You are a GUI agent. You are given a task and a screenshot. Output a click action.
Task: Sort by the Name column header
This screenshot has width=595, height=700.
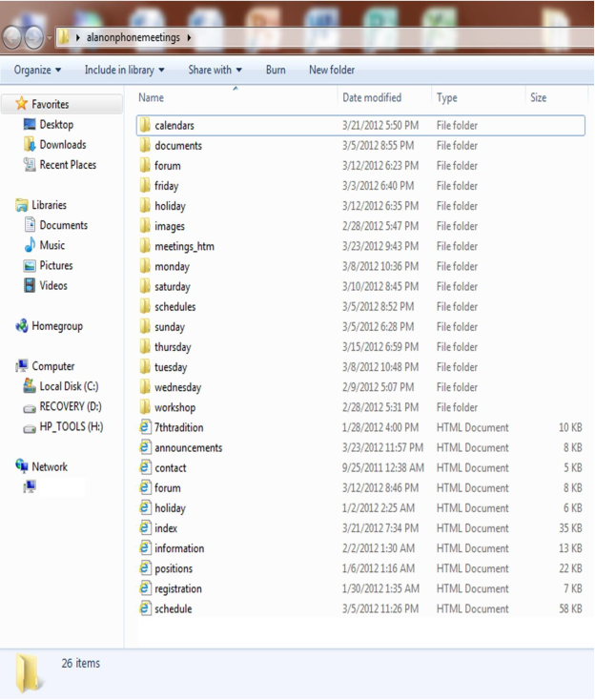click(x=236, y=98)
